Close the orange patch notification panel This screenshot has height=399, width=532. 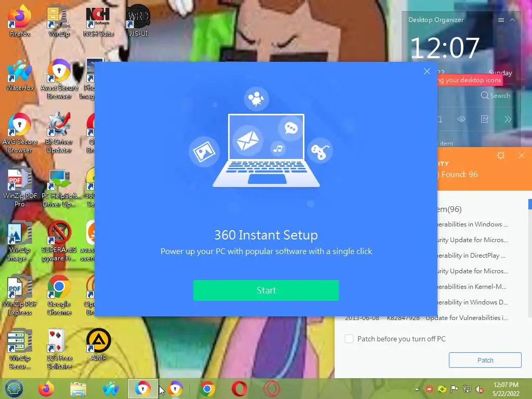pos(522,155)
